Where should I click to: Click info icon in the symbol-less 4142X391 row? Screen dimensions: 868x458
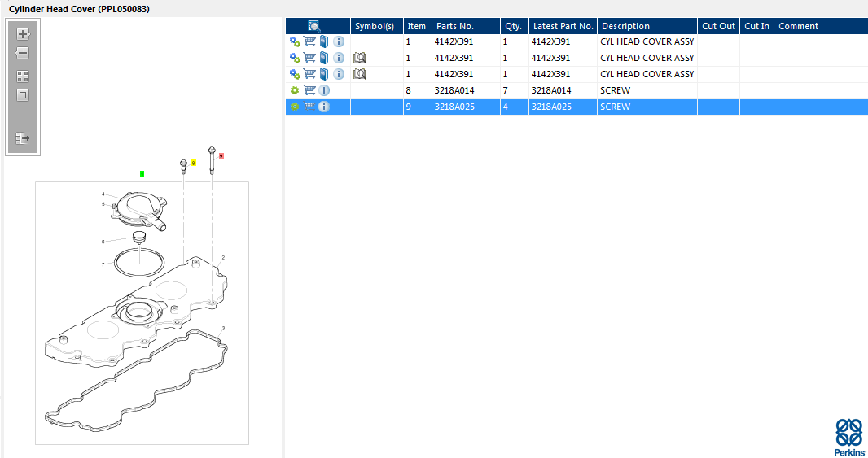pyautogui.click(x=339, y=41)
